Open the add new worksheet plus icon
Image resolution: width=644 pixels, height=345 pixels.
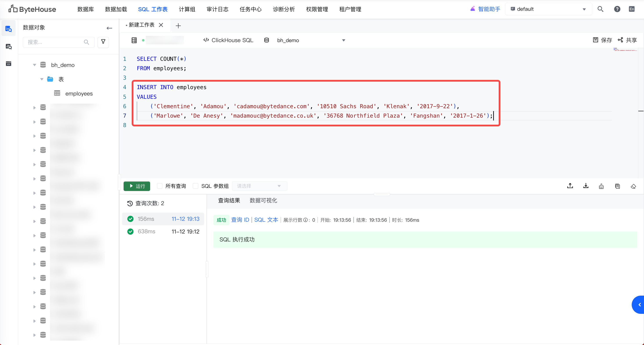tap(178, 25)
